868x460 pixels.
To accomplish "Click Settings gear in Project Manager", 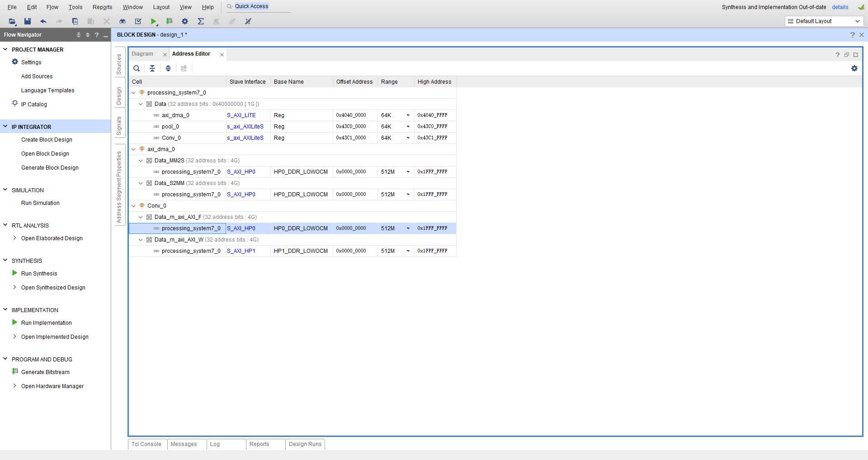I will [x=15, y=62].
